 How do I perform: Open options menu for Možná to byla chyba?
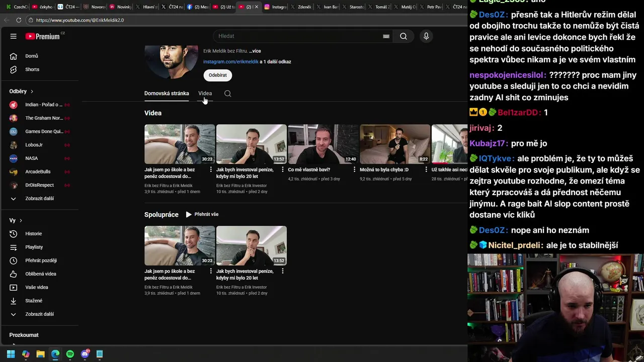426,170
